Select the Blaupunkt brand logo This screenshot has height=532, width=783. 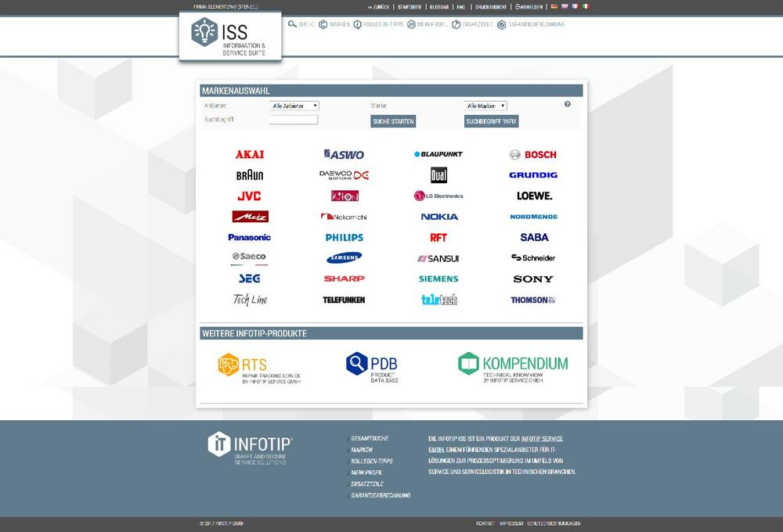point(438,154)
